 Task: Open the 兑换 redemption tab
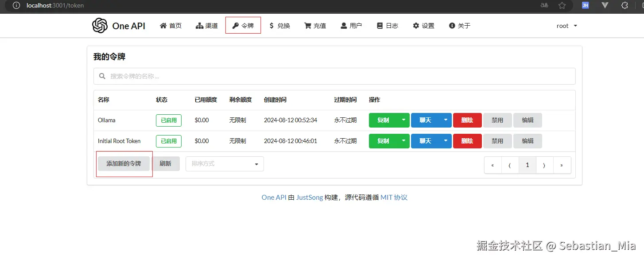point(279,26)
